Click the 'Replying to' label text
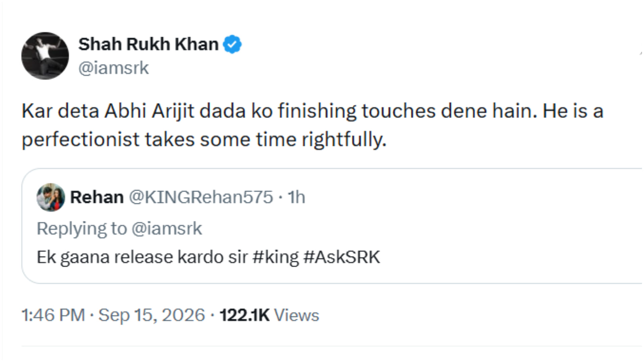644x362 pixels. tap(82, 229)
